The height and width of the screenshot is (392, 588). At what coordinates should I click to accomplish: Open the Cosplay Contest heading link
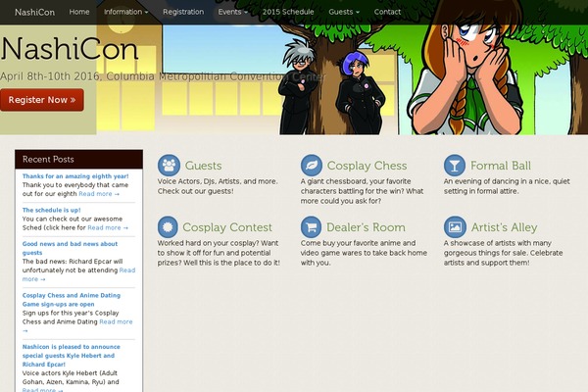(227, 227)
